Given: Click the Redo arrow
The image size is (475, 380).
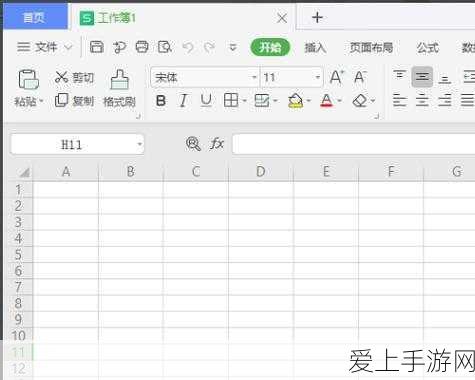Looking at the screenshot, I should tap(210, 47).
